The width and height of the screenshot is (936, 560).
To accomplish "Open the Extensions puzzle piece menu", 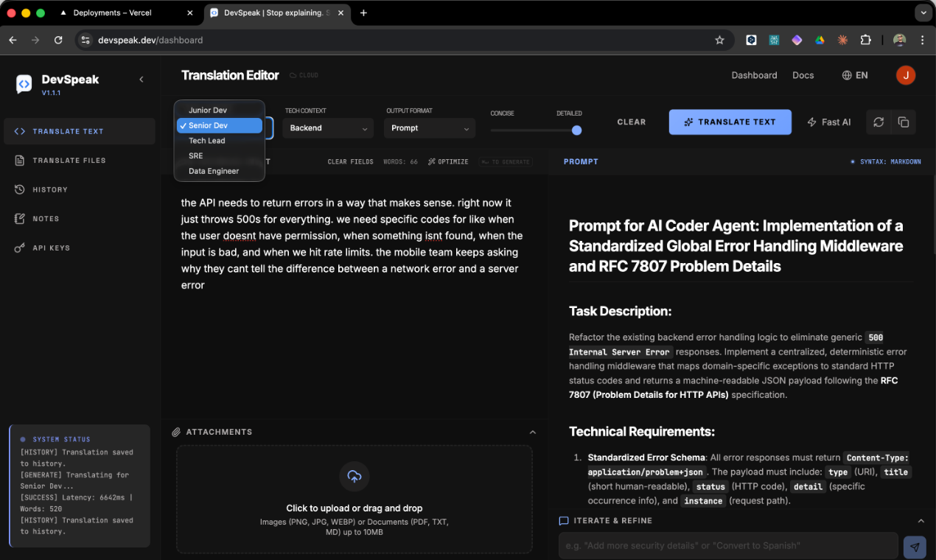I will 866,40.
